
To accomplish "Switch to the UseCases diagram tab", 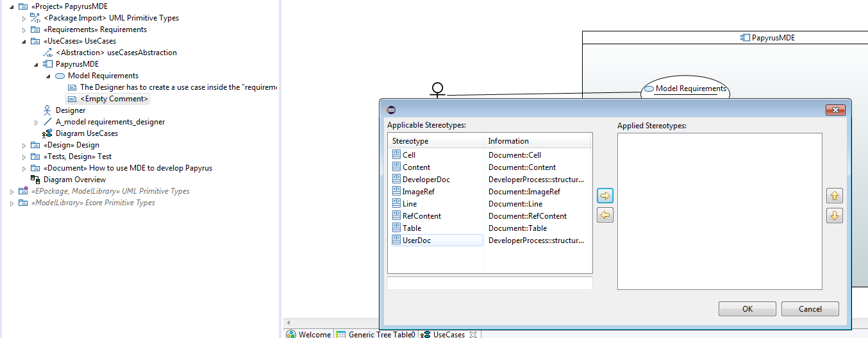I will coord(443,334).
